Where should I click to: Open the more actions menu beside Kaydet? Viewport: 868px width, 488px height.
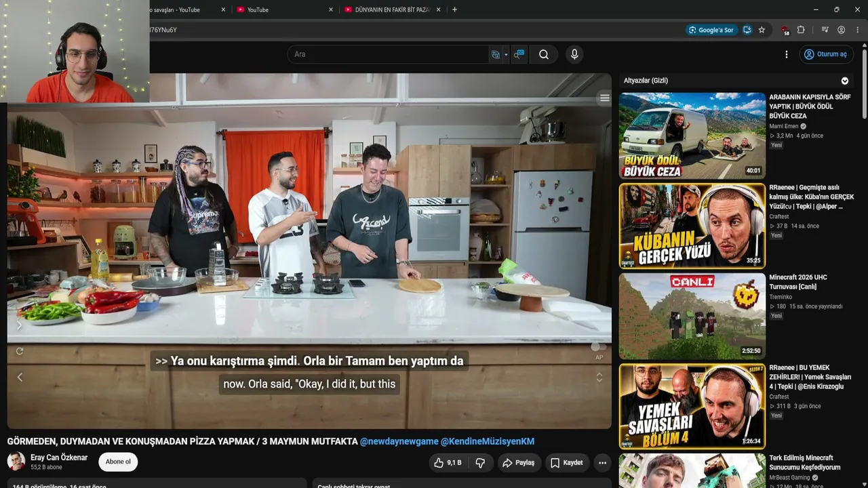click(x=602, y=463)
